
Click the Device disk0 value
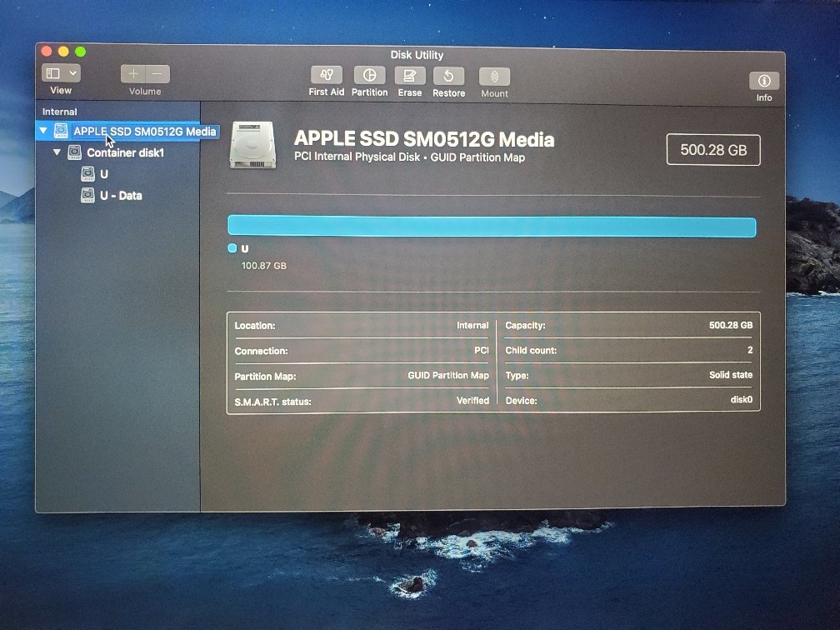click(x=742, y=400)
